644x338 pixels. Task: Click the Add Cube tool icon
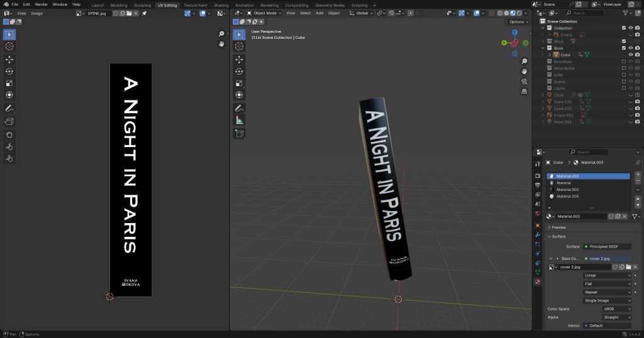(x=239, y=133)
